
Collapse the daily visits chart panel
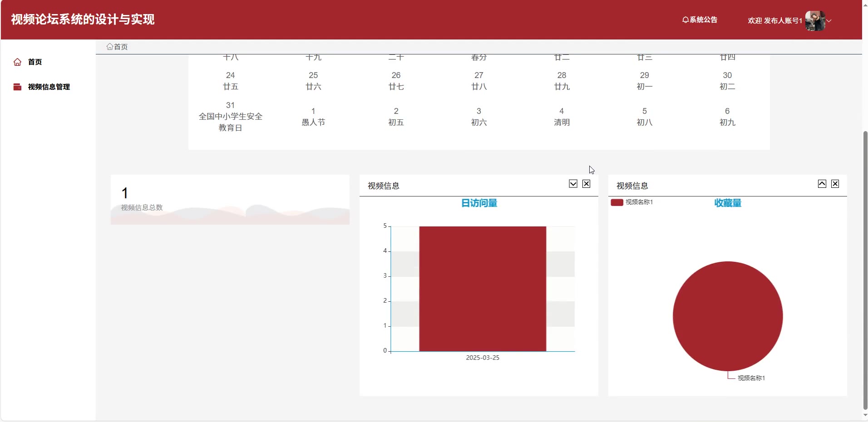tap(573, 184)
